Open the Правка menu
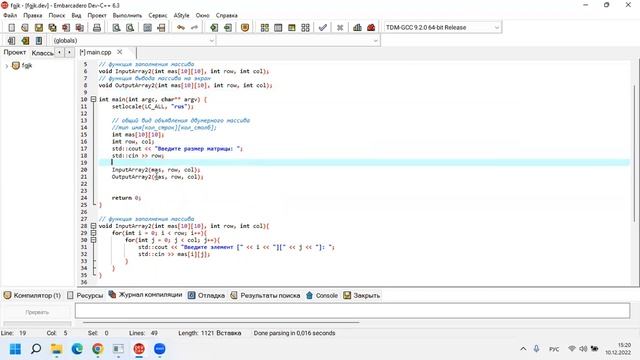The height and width of the screenshot is (360, 640). [33, 15]
